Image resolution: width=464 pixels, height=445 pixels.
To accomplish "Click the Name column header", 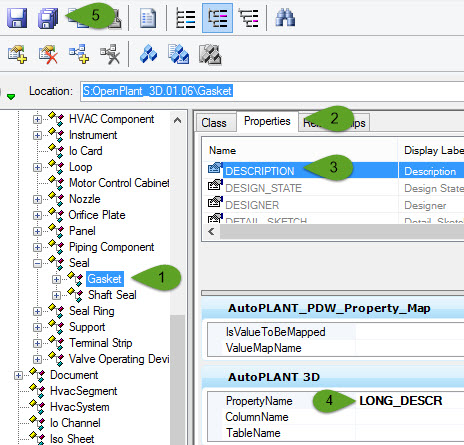I will coord(222,151).
